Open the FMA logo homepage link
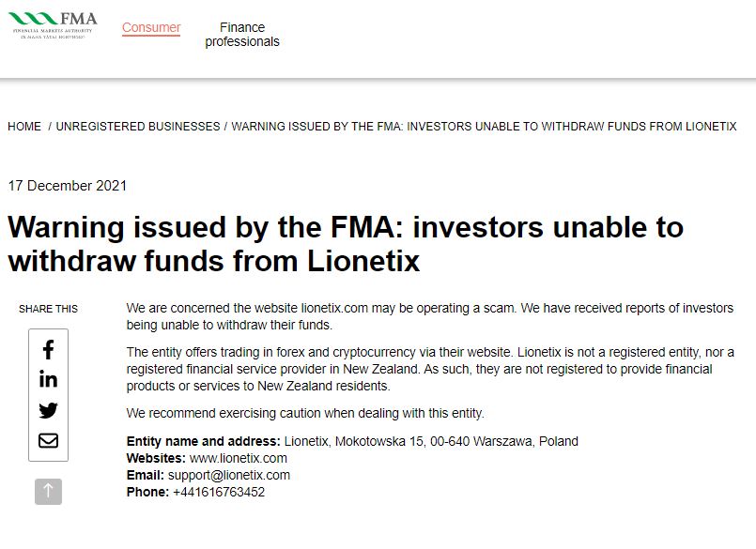Image resolution: width=756 pixels, height=549 pixels. point(53,25)
